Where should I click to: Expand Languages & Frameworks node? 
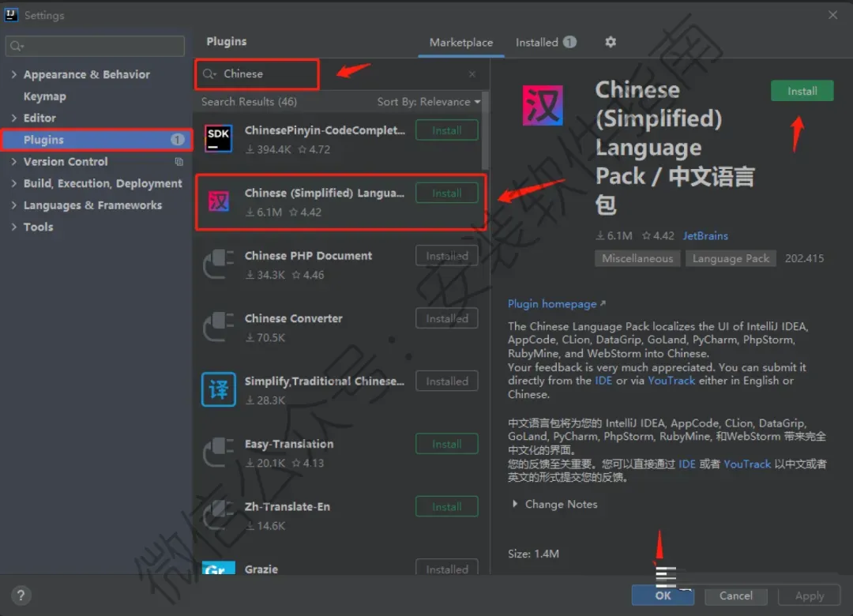(x=14, y=205)
